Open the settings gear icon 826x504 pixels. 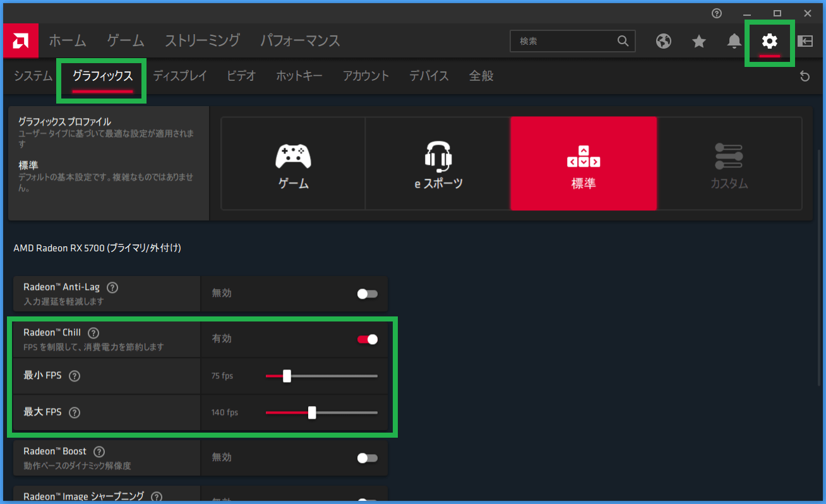tap(769, 41)
